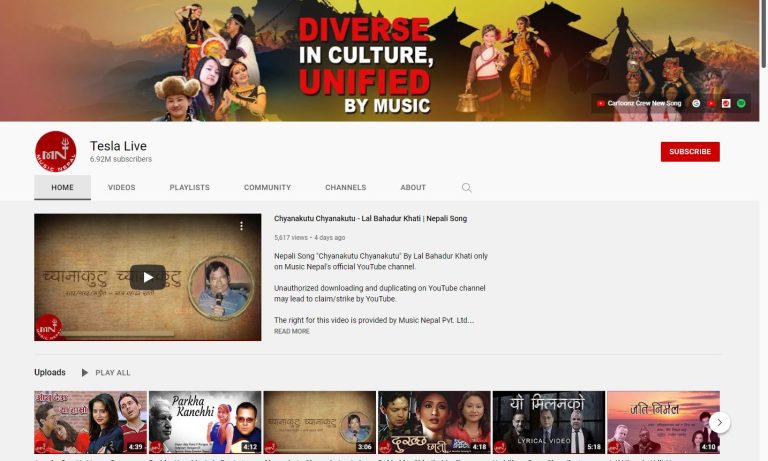The height and width of the screenshot is (461, 768).
Task: Open the second YouTube icon link in banner
Action: (711, 103)
